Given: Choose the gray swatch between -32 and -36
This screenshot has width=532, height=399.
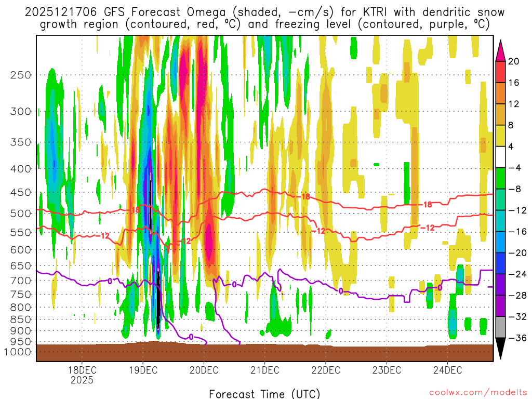Looking at the screenshot, I should pyautogui.click(x=501, y=327).
